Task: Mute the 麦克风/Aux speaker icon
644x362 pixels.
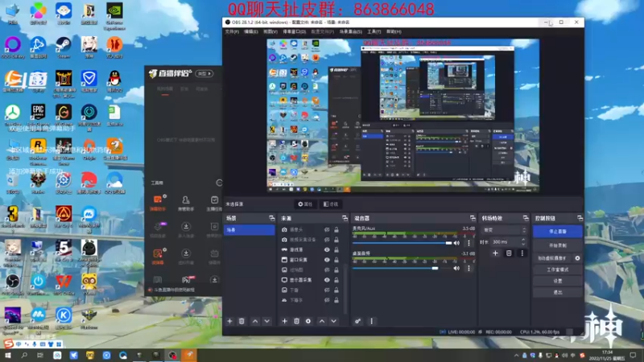Action: pos(456,243)
